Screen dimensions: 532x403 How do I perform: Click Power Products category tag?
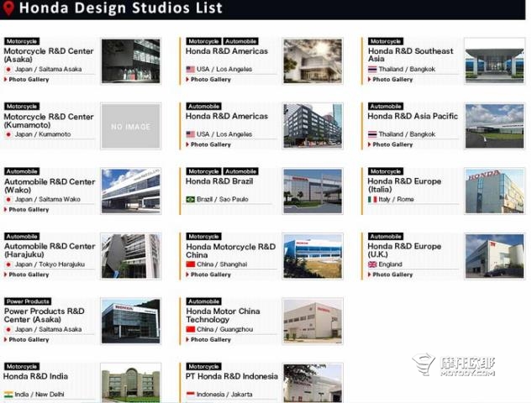[x=28, y=301]
